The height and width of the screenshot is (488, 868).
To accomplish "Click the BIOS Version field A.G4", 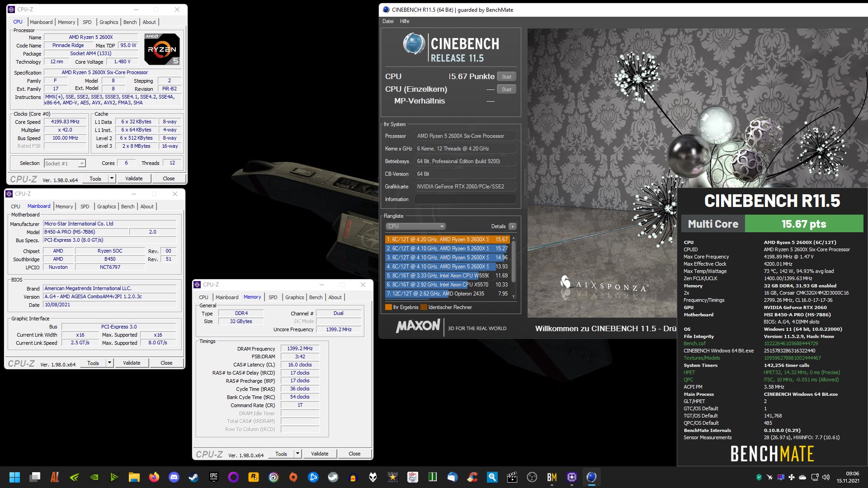I will [110, 297].
